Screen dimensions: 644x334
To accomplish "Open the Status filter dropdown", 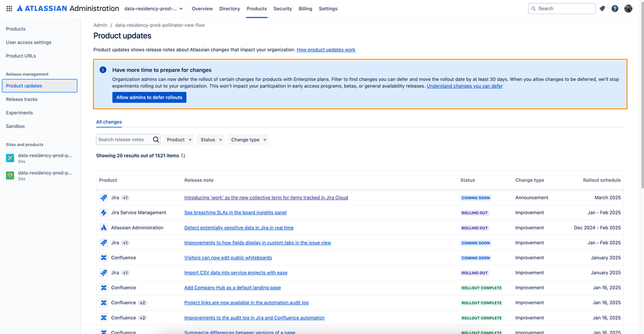I will [211, 140].
